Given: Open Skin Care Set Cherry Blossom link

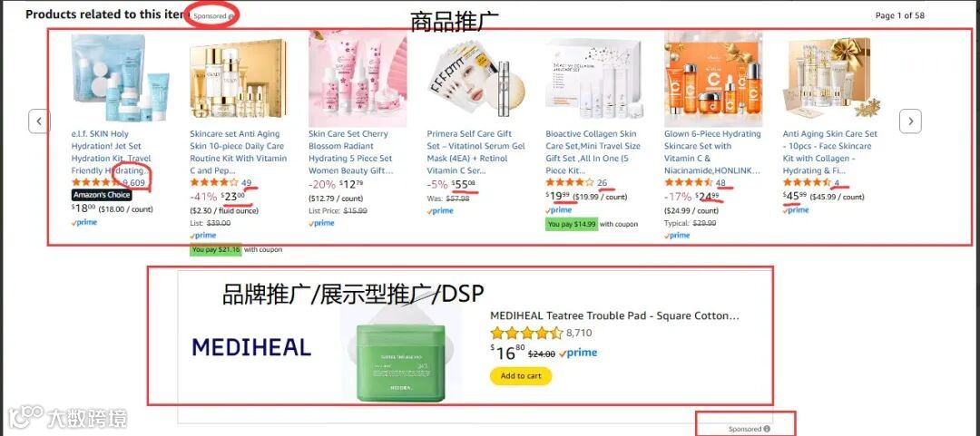Looking at the screenshot, I should [x=350, y=151].
